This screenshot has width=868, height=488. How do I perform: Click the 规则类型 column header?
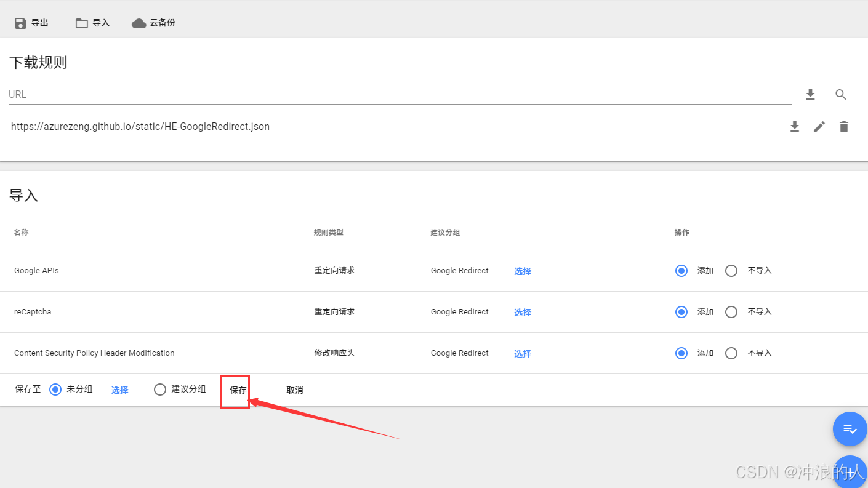329,233
